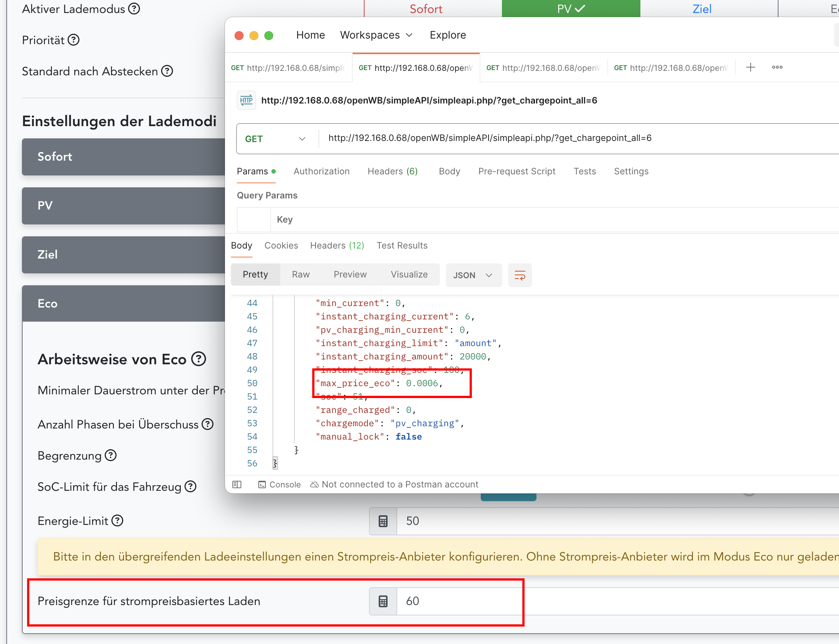Open the Postman Console
This screenshot has height=644, width=839.
(279, 484)
